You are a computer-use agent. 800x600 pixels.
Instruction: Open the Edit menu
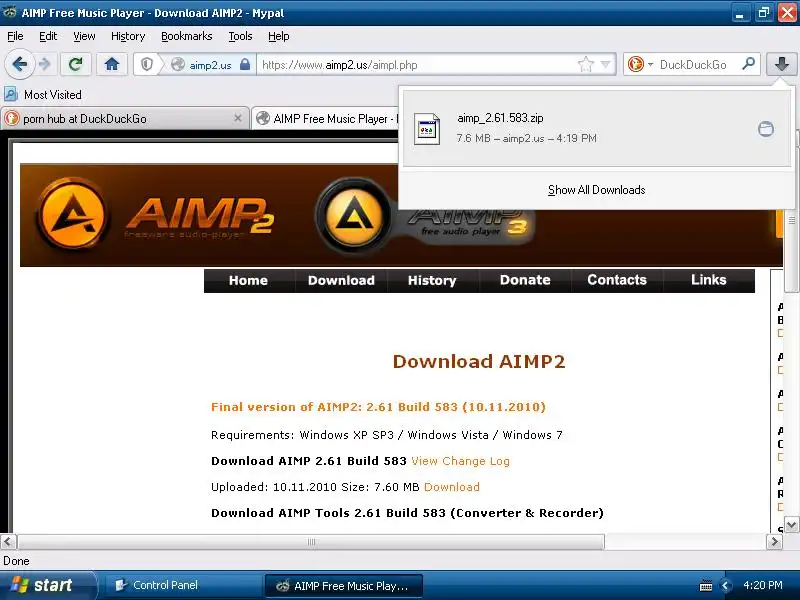(x=48, y=36)
